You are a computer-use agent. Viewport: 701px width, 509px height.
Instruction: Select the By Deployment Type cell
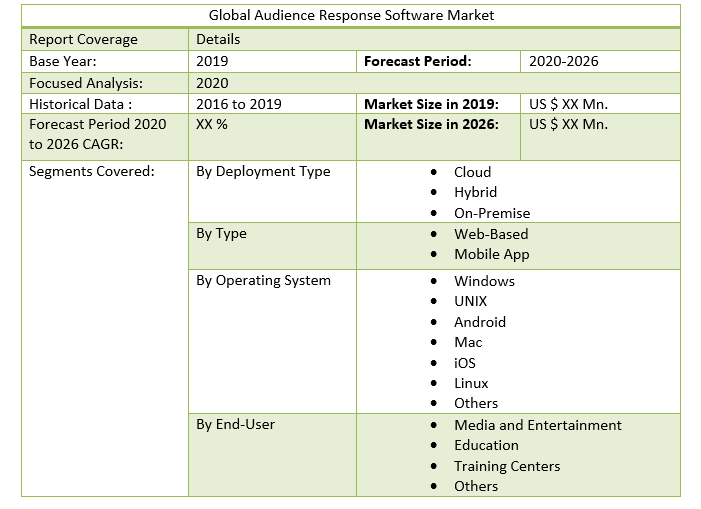263,172
